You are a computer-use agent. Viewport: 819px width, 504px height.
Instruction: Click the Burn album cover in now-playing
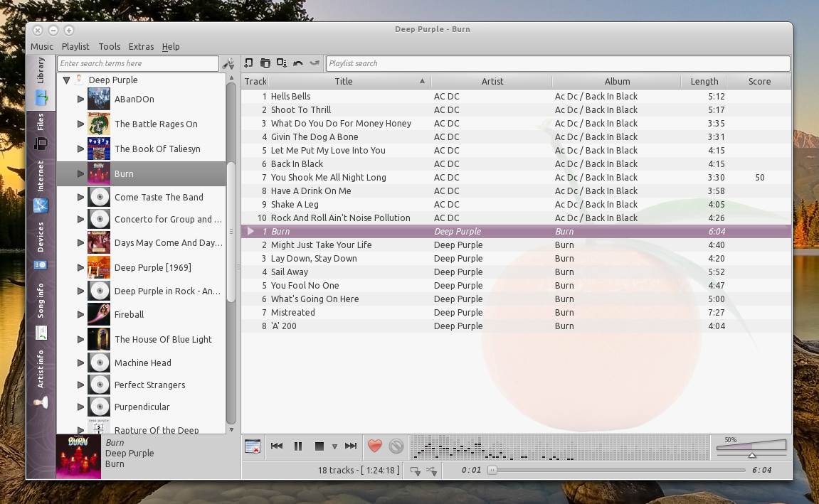point(78,457)
